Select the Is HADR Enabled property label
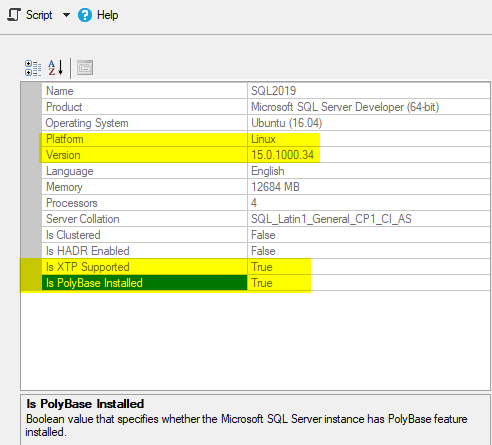Viewport: 492px width, 445px height. pyautogui.click(x=88, y=251)
